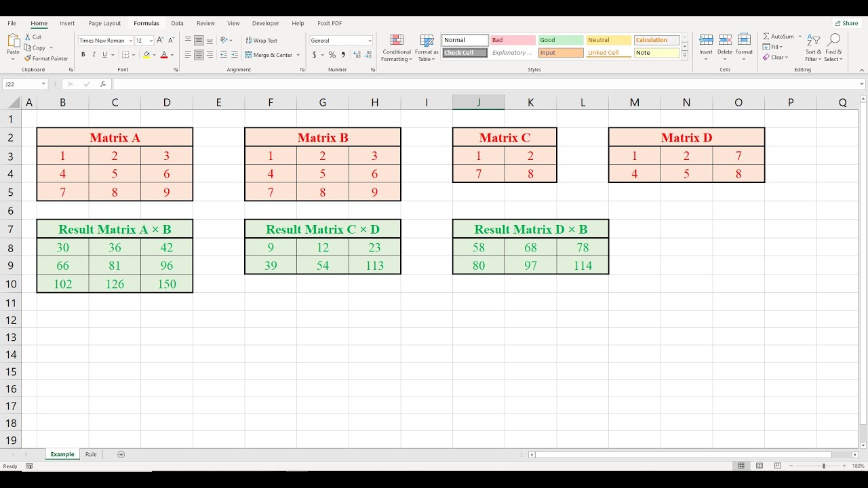
Task: Switch to Page Layout view icon
Action: coord(759,466)
